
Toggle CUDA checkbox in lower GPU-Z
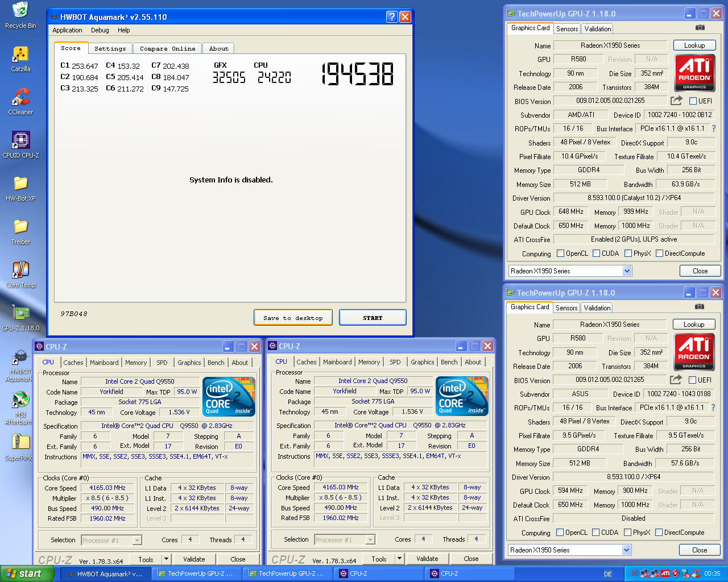[595, 533]
